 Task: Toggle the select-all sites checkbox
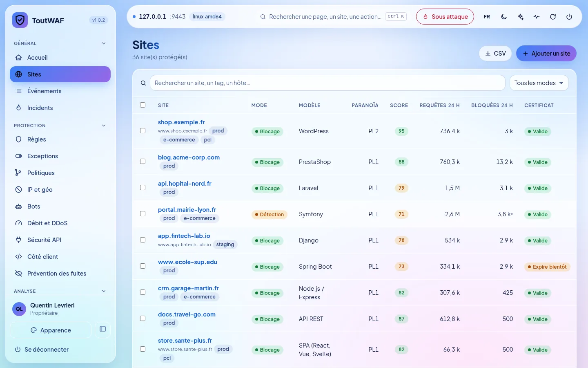(143, 105)
